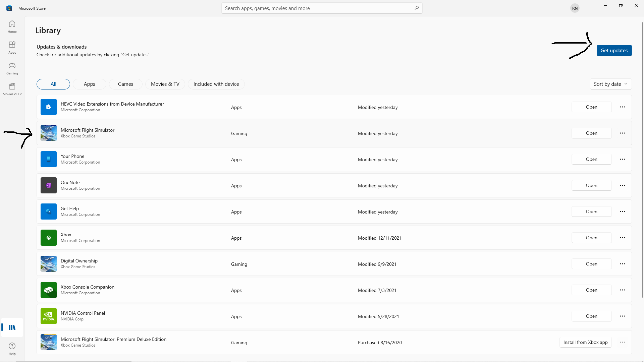Open more options for HEVC Video Extensions

click(623, 107)
